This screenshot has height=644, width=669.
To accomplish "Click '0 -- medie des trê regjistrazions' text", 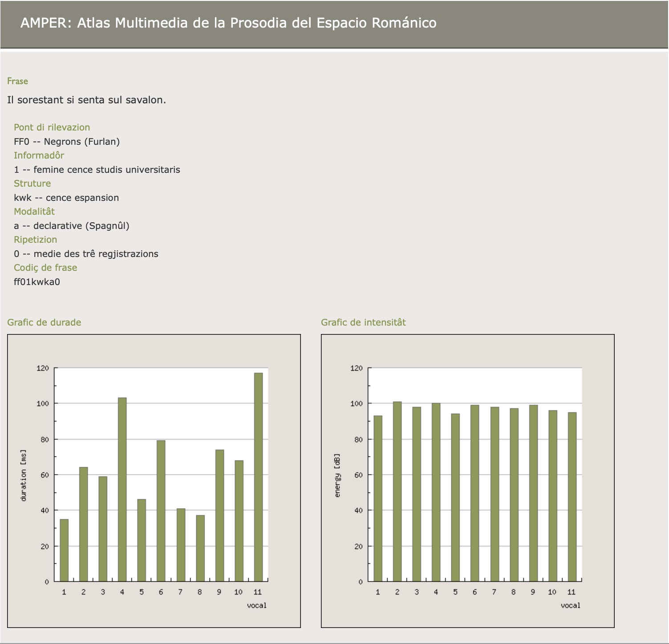I will [x=86, y=254].
